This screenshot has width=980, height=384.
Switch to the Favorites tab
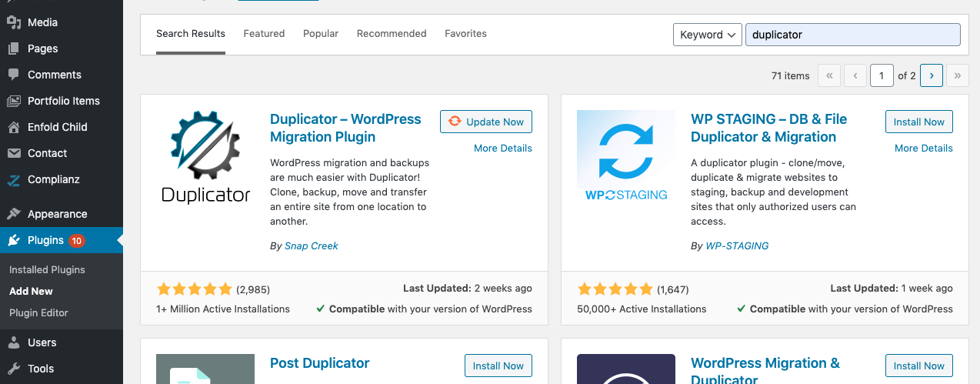[x=465, y=34]
